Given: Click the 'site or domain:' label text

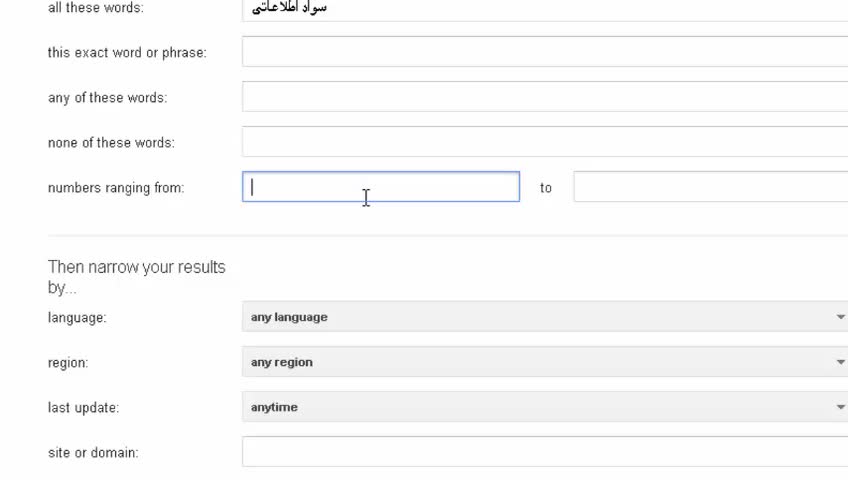Looking at the screenshot, I should coord(93,452).
